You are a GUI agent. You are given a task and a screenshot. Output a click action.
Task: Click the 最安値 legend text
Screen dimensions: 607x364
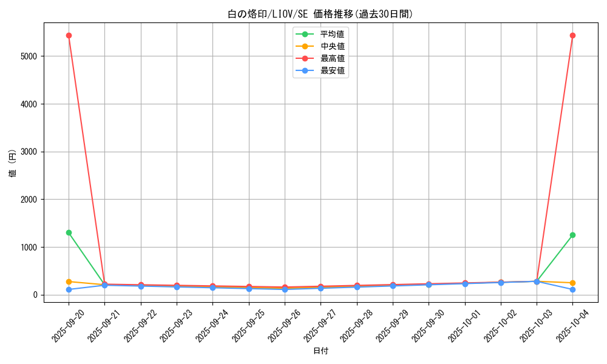pos(333,70)
